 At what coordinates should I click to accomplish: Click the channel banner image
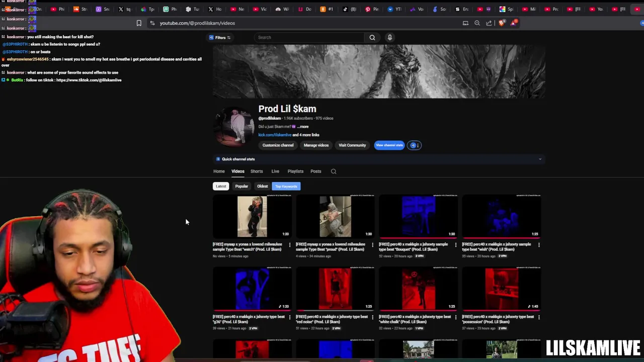(378, 71)
